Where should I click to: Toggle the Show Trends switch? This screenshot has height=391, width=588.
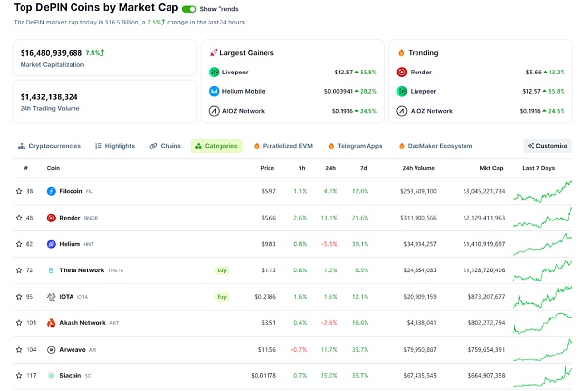click(x=189, y=9)
